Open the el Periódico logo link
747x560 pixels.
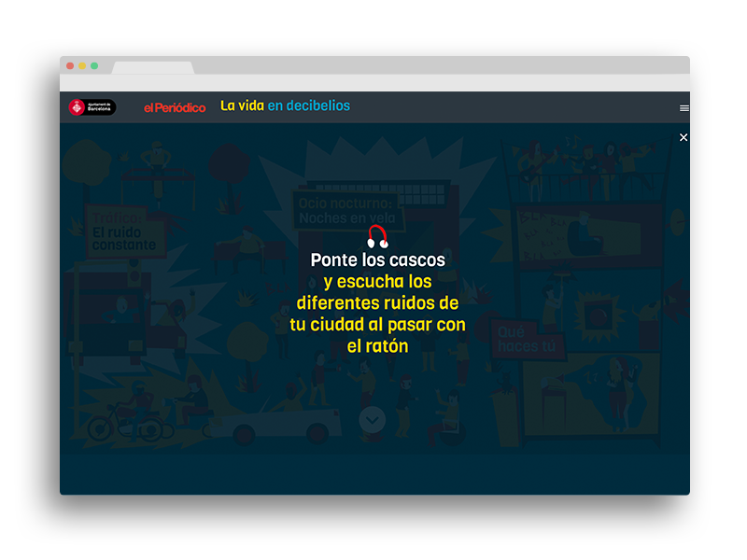[x=175, y=108]
